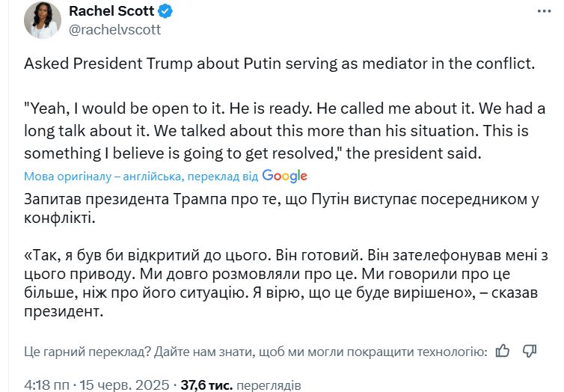Click the word 'переглядів' after view count
This screenshot has height=392, width=564.
click(269, 385)
